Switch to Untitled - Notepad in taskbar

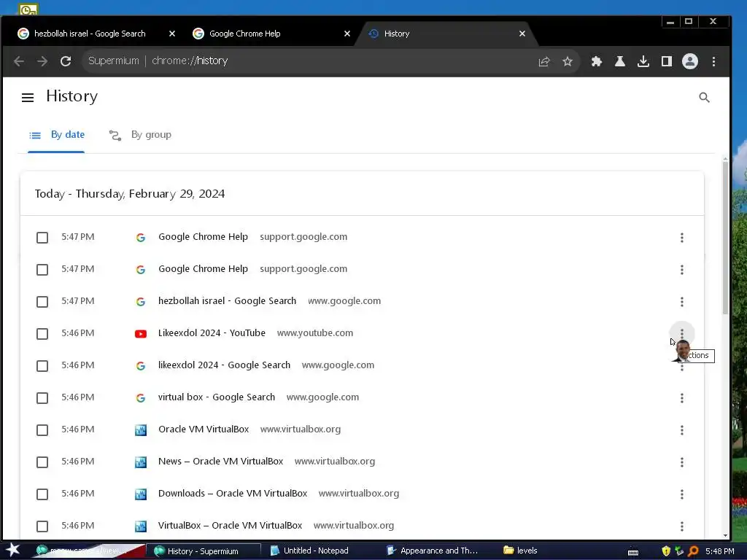(x=317, y=551)
